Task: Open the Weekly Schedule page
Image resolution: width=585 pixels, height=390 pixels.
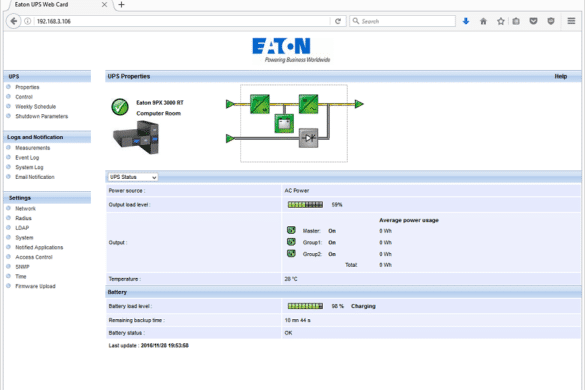Action: click(x=35, y=107)
